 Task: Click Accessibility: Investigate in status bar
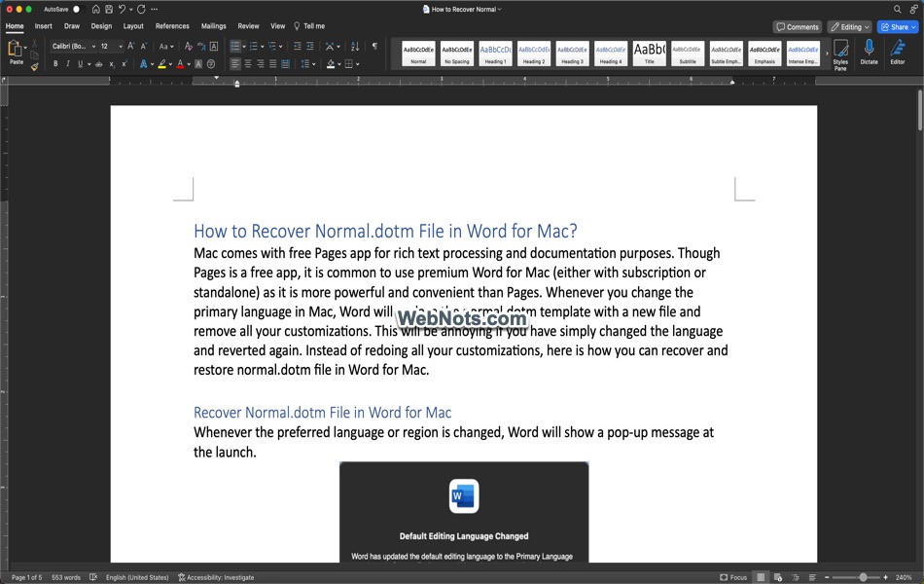pyautogui.click(x=216, y=577)
